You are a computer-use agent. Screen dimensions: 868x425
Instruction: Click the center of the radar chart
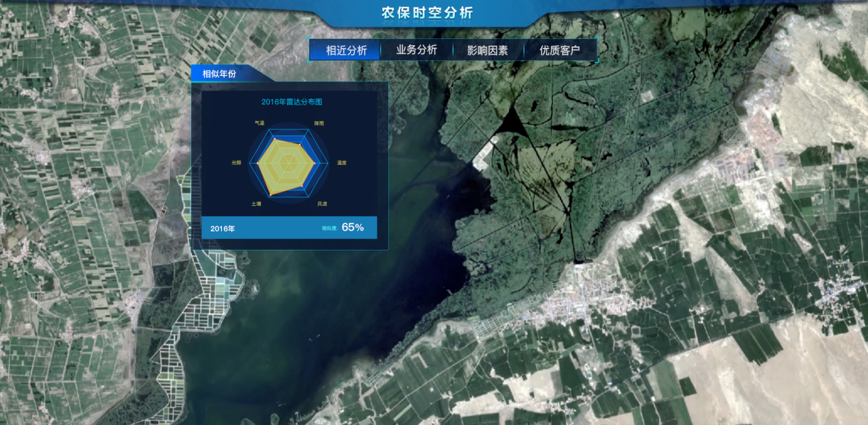pyautogui.click(x=288, y=164)
